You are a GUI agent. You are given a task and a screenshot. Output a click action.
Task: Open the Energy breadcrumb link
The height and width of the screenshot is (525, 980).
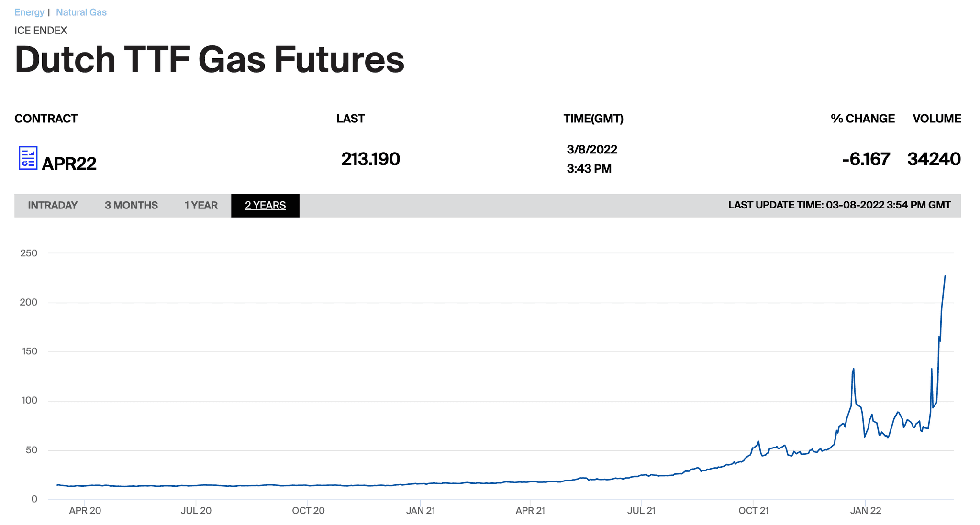click(29, 12)
